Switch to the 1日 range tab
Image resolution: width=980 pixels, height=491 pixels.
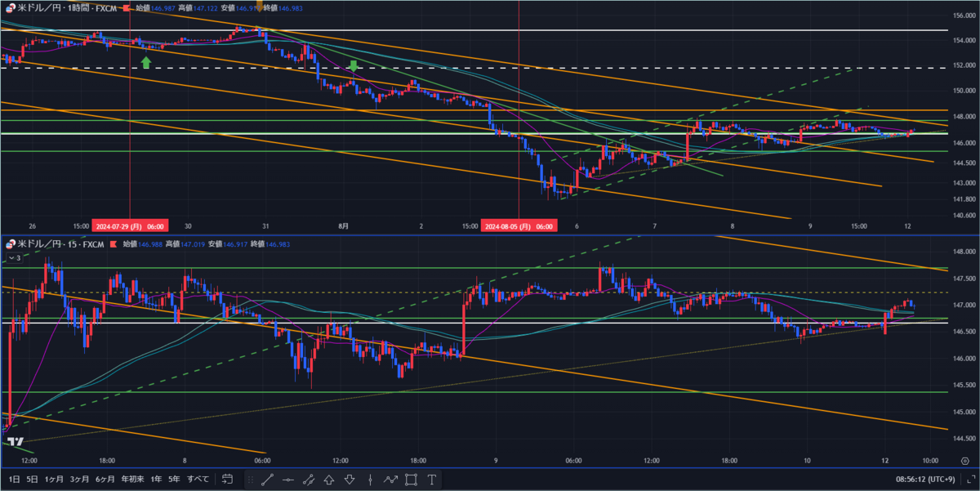pyautogui.click(x=14, y=480)
